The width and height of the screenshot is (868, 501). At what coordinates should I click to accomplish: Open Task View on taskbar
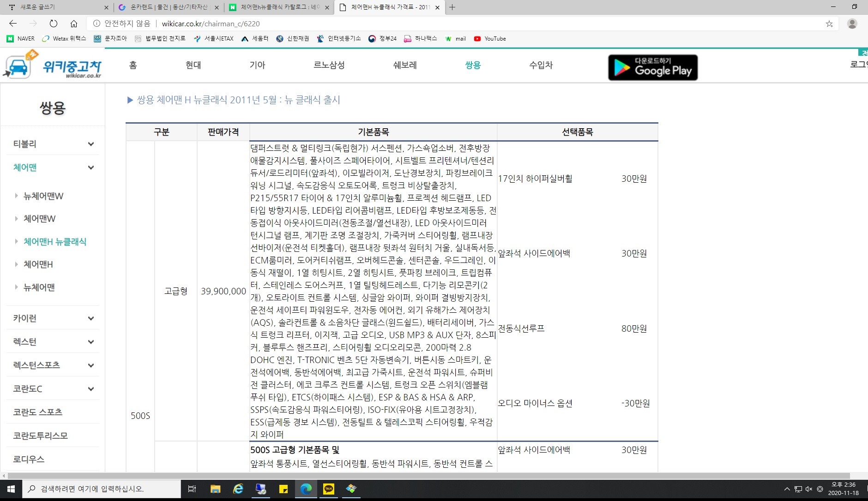tap(192, 489)
